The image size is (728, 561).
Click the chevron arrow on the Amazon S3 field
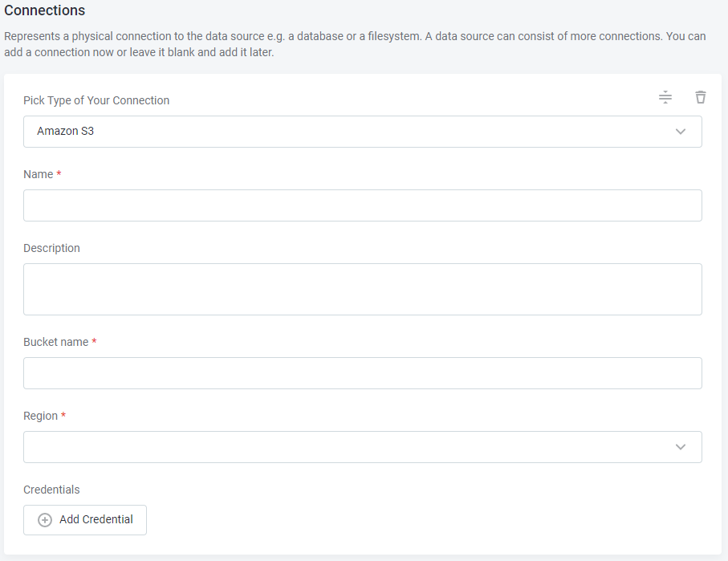pyautogui.click(x=681, y=132)
